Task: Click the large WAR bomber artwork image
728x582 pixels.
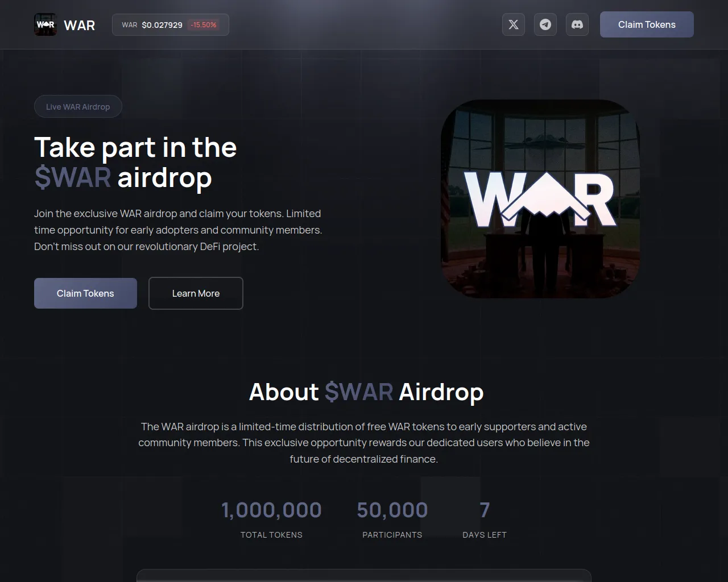Action: (x=540, y=199)
